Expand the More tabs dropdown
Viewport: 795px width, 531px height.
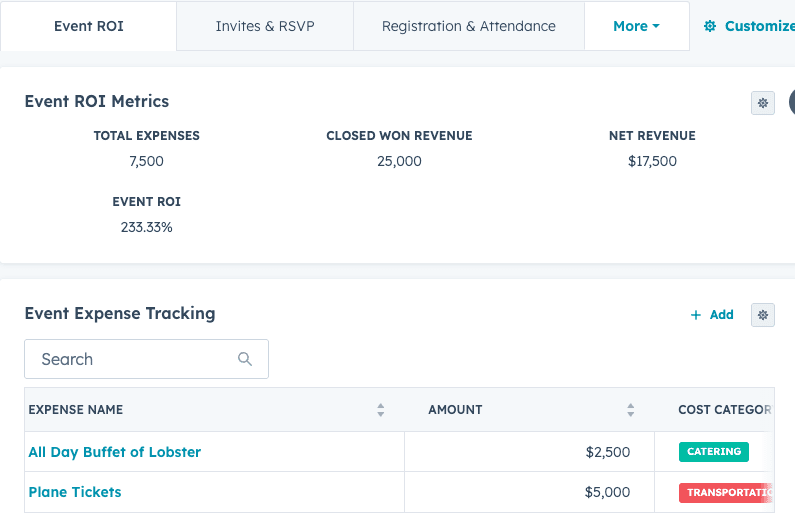pos(636,26)
